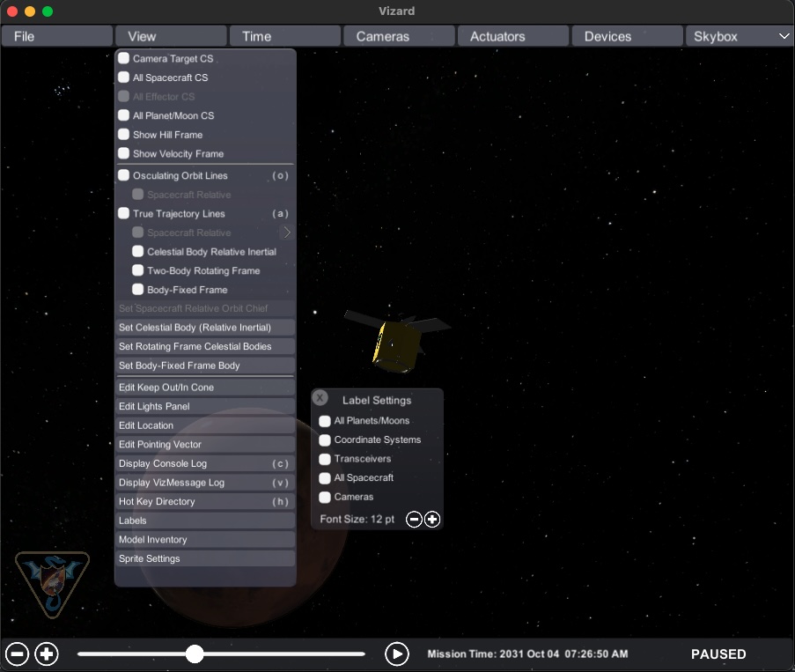This screenshot has height=672, width=795.
Task: Click the minus icon at bottom left
Action: click(18, 654)
